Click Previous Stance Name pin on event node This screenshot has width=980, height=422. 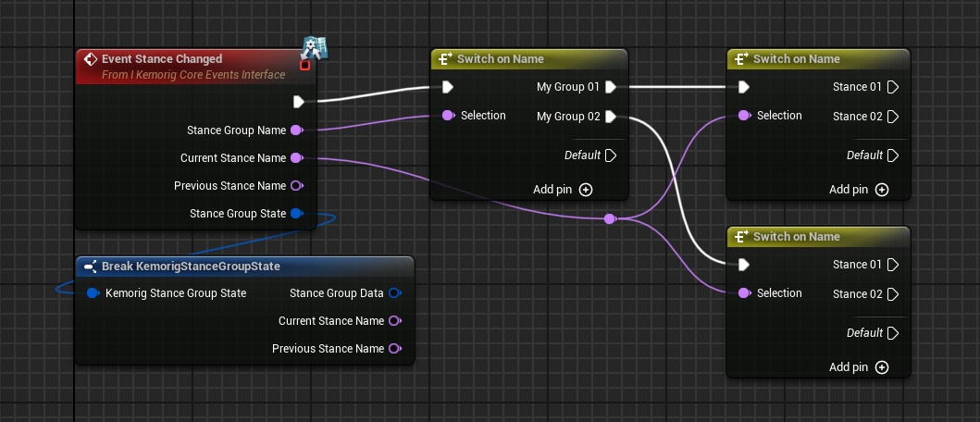point(296,186)
